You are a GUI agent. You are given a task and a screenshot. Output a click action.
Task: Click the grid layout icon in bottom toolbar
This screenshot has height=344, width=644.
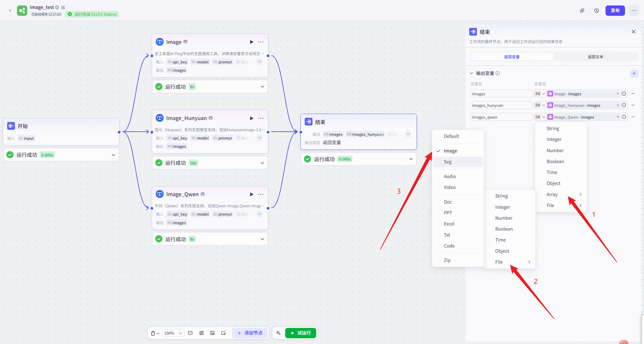click(x=202, y=333)
